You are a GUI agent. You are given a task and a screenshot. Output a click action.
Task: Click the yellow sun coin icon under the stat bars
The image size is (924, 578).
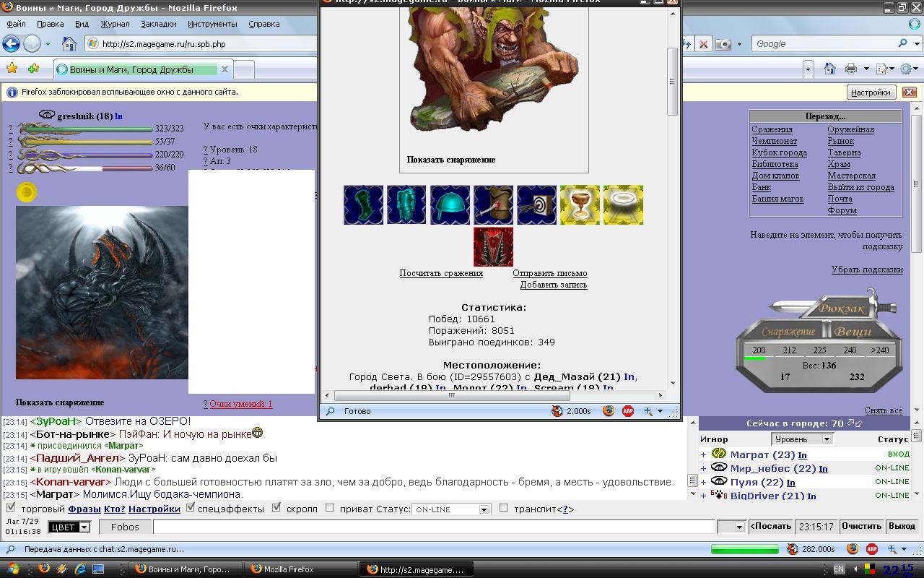(x=27, y=191)
